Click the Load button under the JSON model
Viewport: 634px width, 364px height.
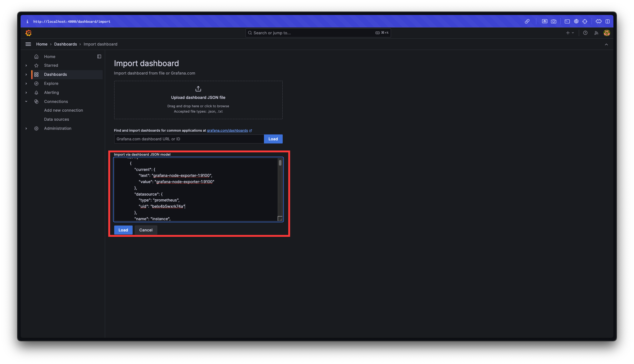(x=123, y=230)
